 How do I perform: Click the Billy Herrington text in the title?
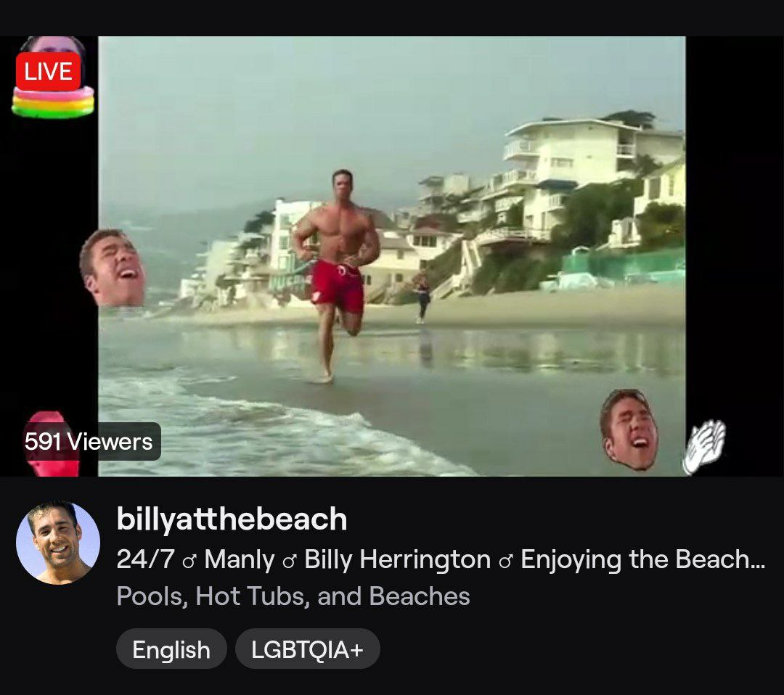coord(398,559)
